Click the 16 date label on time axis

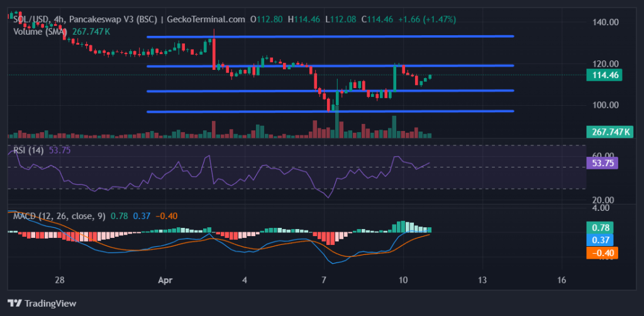click(562, 280)
